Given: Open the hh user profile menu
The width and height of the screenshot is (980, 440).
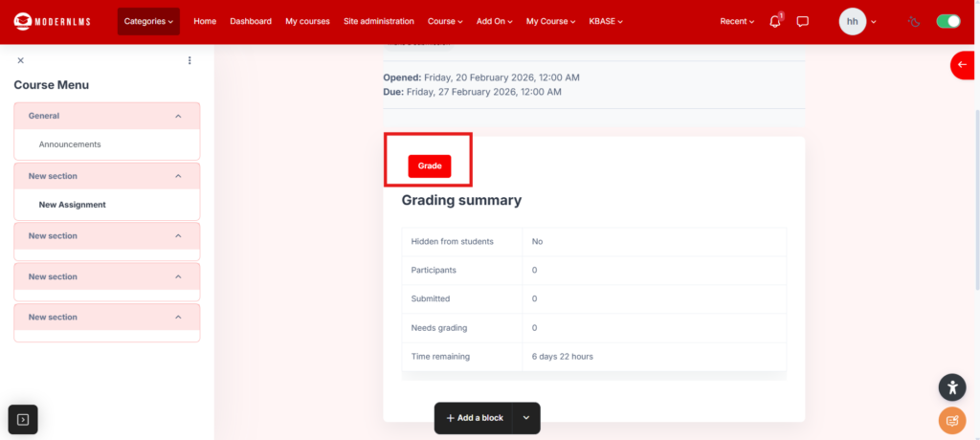Looking at the screenshot, I should click(x=857, y=21).
